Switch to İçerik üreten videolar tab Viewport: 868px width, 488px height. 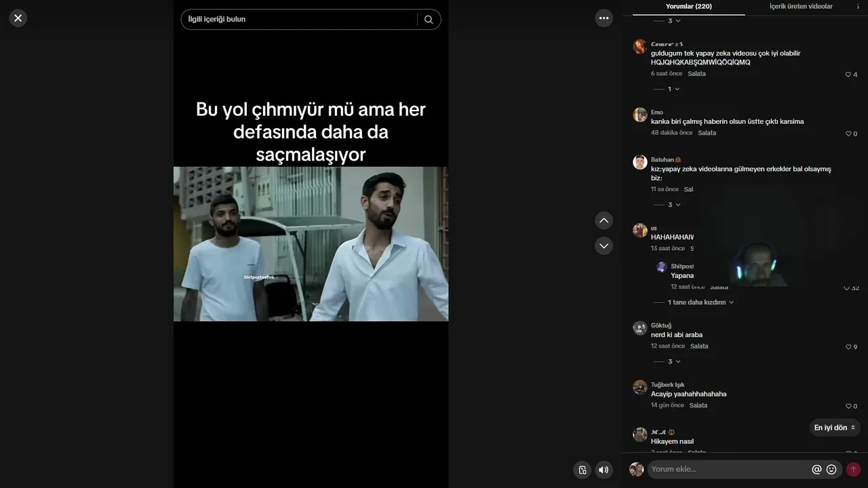pos(801,7)
